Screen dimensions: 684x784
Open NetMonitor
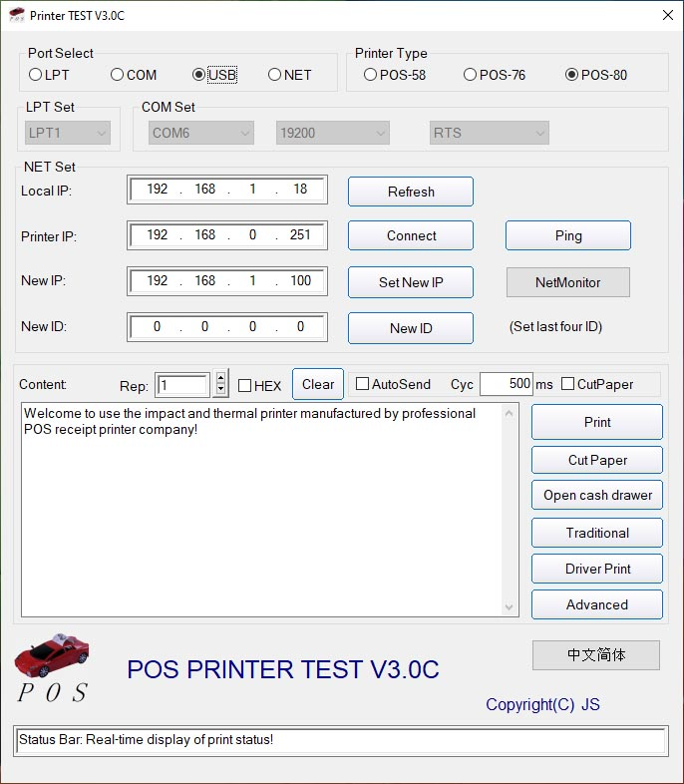[x=568, y=282]
